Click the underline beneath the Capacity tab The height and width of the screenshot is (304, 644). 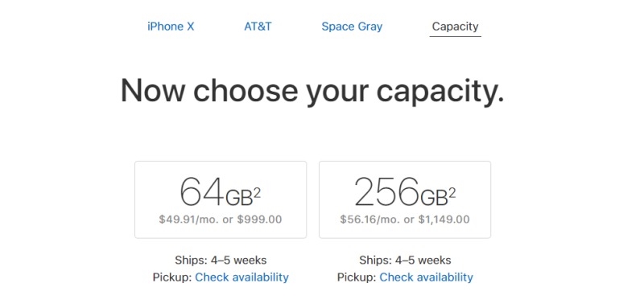tap(455, 36)
